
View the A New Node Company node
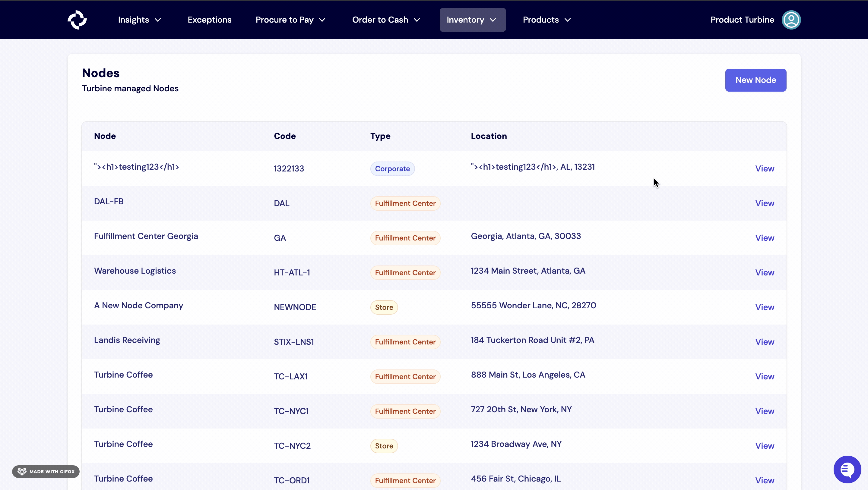coord(765,307)
